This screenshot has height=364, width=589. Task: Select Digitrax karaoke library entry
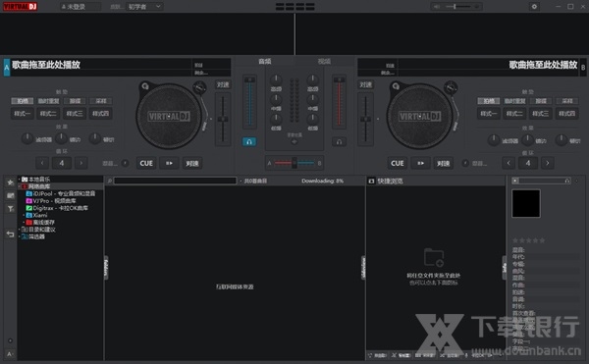57,208
